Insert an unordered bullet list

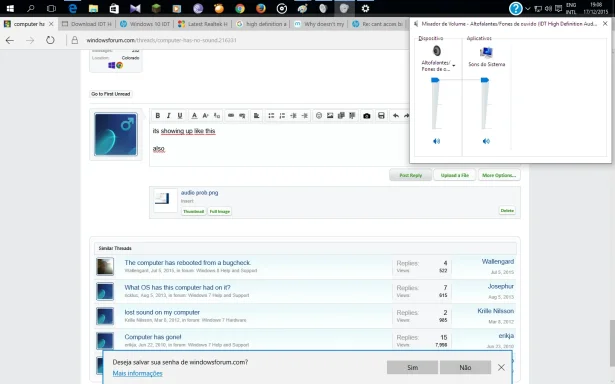[271, 116]
